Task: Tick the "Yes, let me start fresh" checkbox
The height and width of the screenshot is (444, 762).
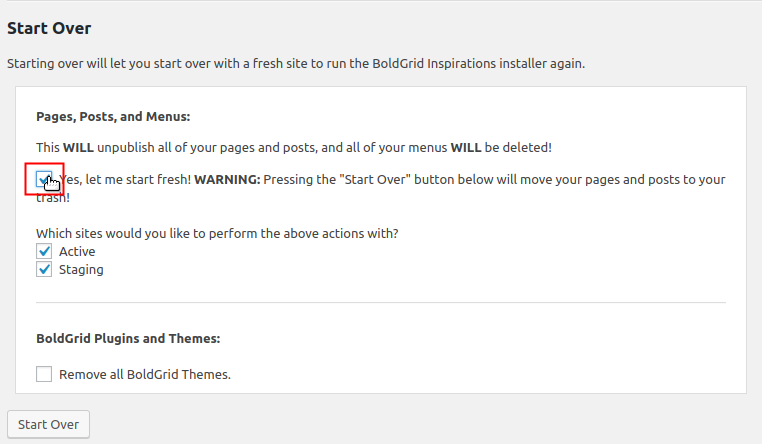Action: coord(44,180)
